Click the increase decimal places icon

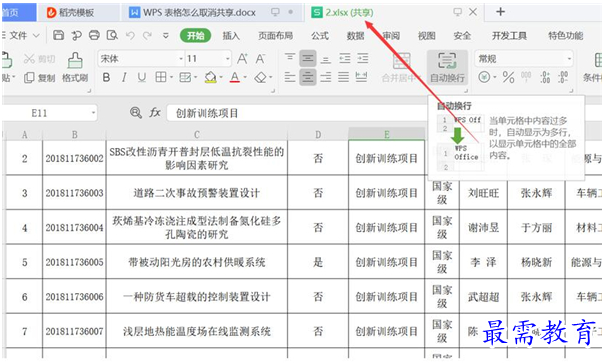[545, 77]
